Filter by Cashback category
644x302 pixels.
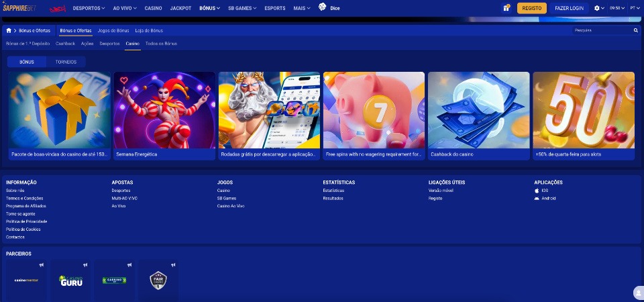pos(65,44)
